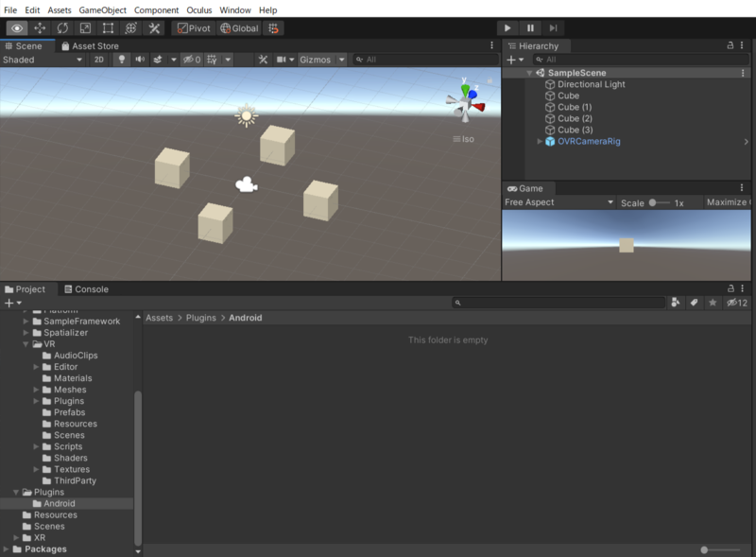Open the Oculus menu
This screenshot has height=557, width=756.
point(199,9)
